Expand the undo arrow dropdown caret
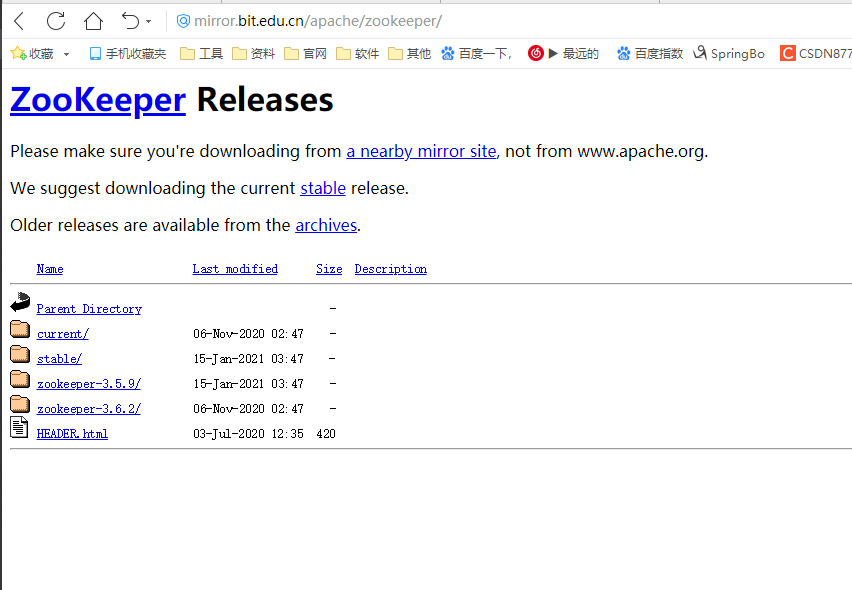This screenshot has width=852, height=590. point(148,22)
